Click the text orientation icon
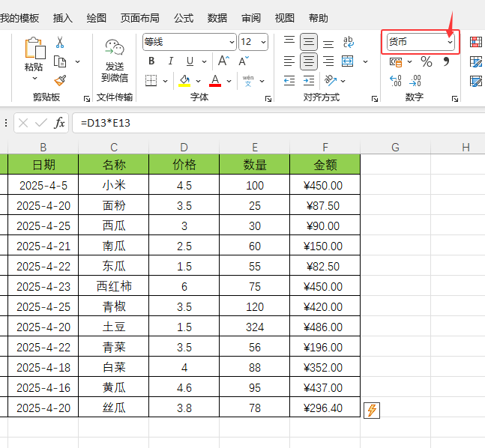Screen dimensions: 485x448 tap(331, 80)
